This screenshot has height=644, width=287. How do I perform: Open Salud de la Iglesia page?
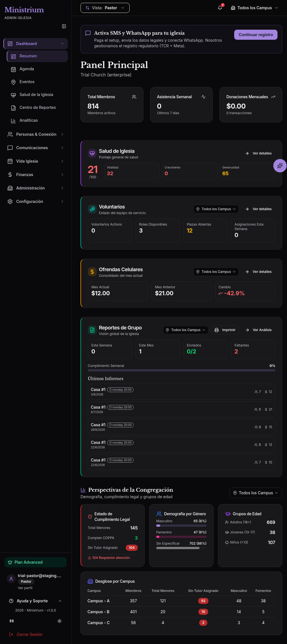37,95
